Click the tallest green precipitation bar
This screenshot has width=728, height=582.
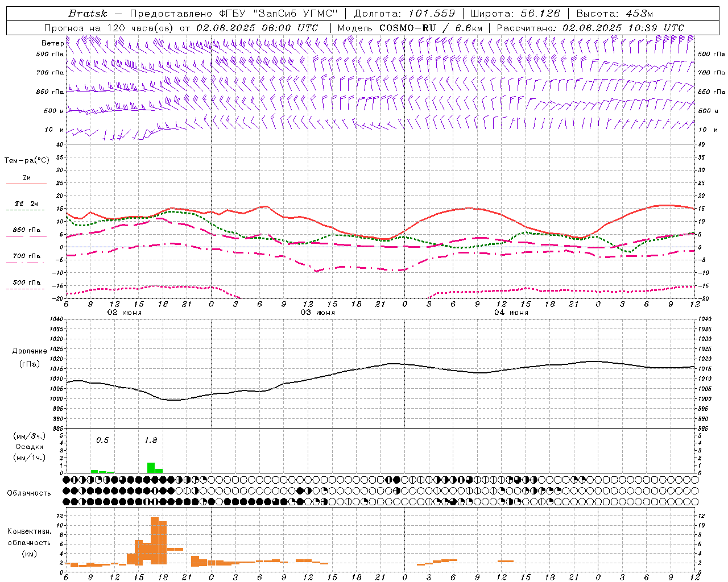coord(151,468)
